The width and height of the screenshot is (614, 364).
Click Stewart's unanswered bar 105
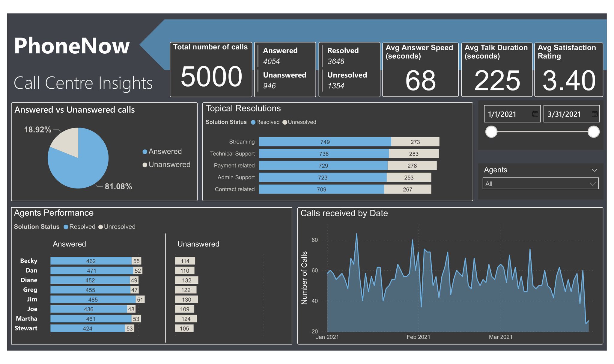[184, 328]
